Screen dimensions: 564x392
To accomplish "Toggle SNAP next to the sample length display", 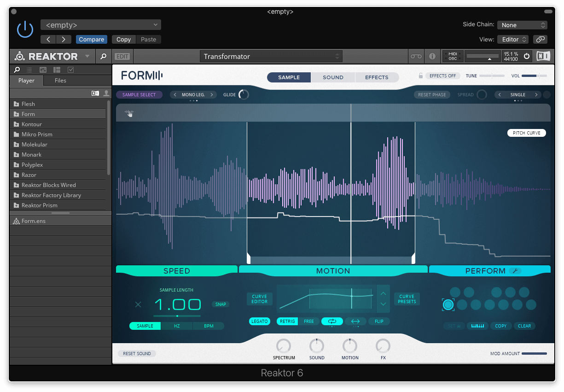I will (x=221, y=304).
